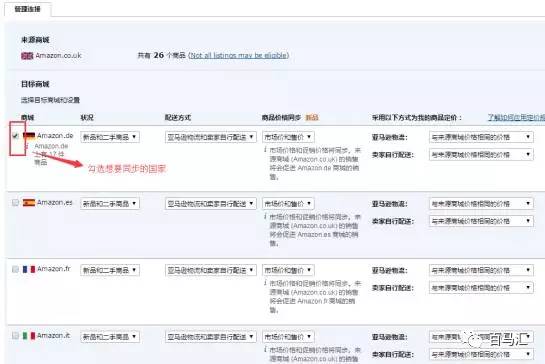This screenshot has height=364, width=545.
Task: Click the 状况 column header
Action: pyautogui.click(x=87, y=118)
